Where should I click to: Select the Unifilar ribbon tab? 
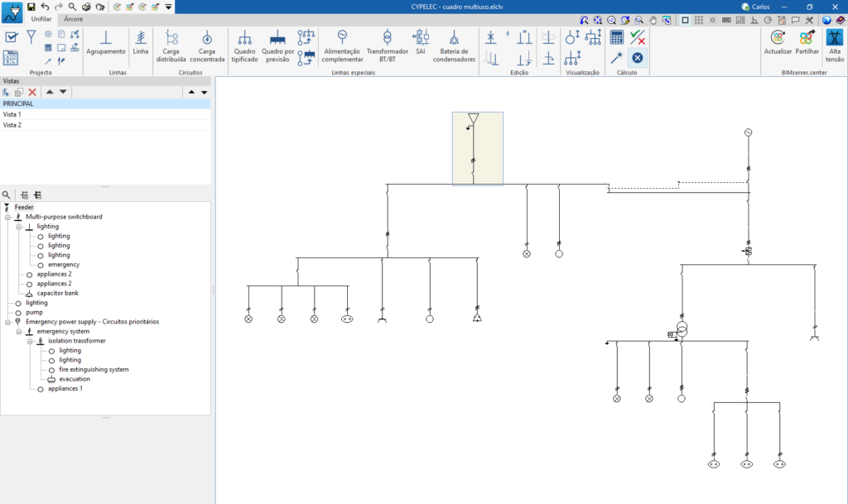[41, 19]
